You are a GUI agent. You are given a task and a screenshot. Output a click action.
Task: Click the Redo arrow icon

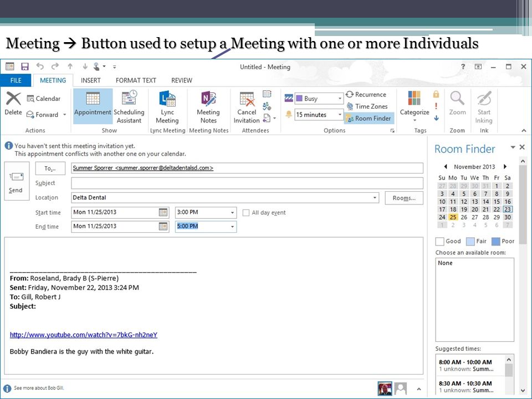pos(55,66)
